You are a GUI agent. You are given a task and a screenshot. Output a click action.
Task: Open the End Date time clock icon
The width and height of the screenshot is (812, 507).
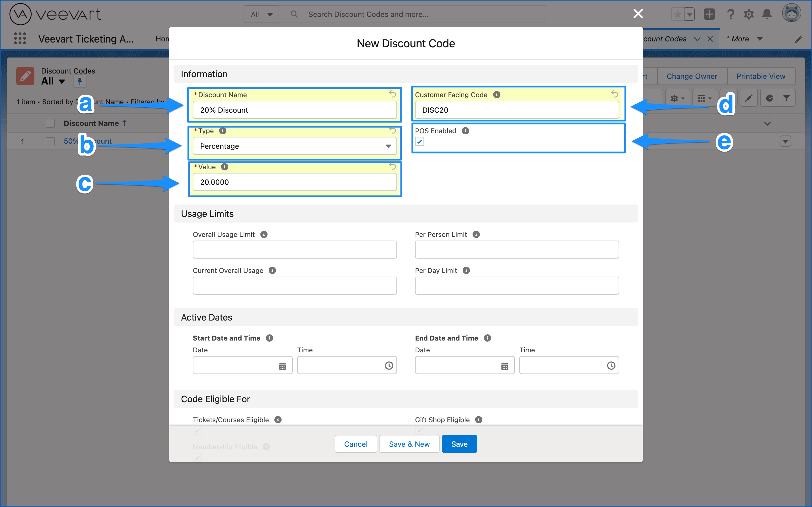coord(611,366)
